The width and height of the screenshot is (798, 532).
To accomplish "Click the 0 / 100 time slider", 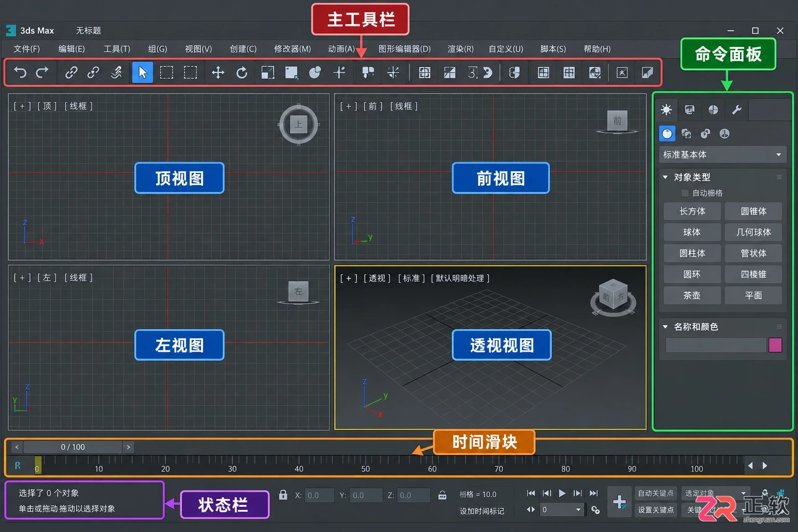I will pos(73,447).
